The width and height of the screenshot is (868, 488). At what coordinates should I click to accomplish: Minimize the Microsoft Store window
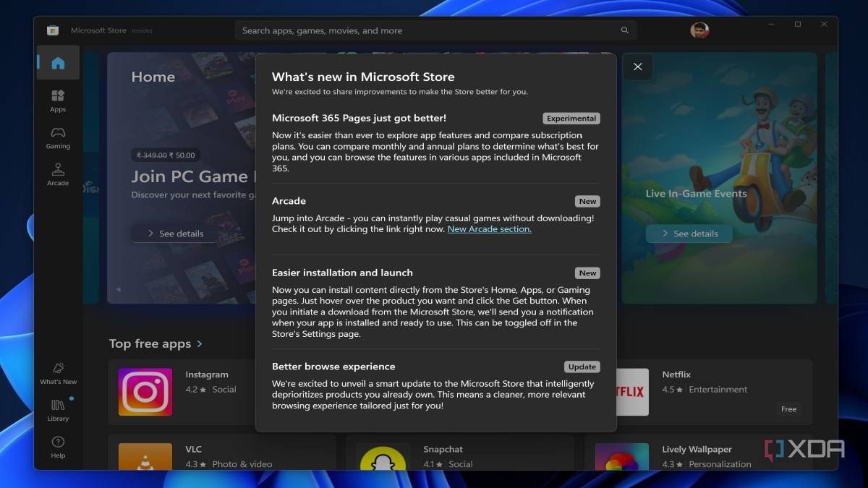772,25
